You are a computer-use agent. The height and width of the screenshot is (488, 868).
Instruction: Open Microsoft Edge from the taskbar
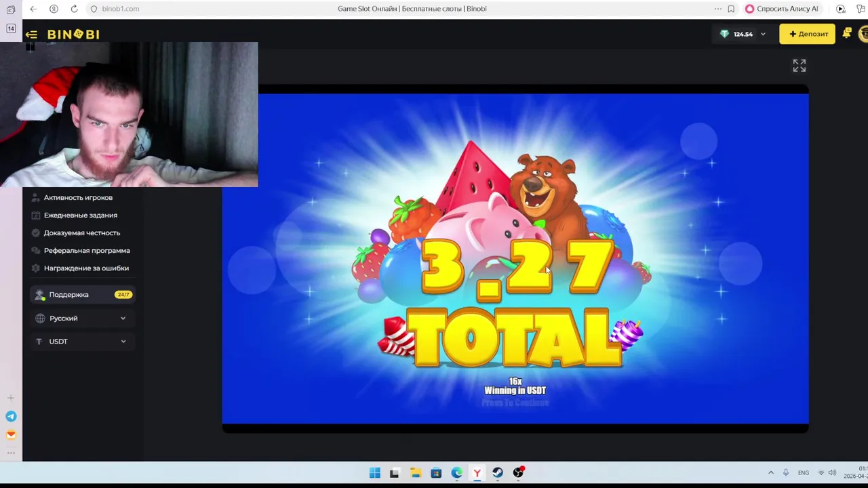pyautogui.click(x=456, y=473)
